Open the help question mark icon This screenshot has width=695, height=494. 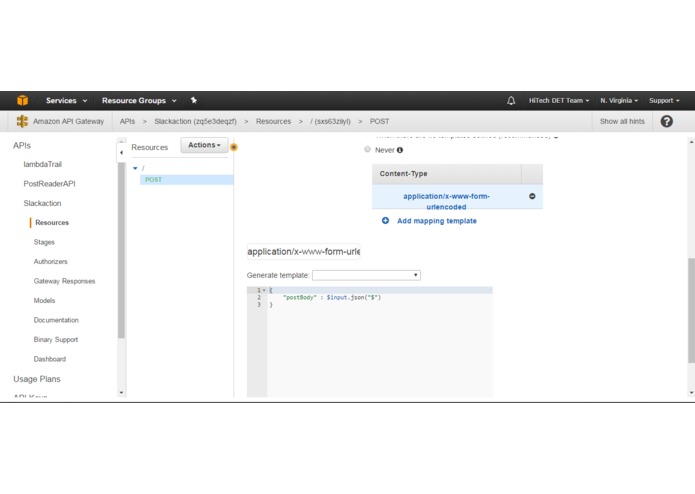point(666,121)
